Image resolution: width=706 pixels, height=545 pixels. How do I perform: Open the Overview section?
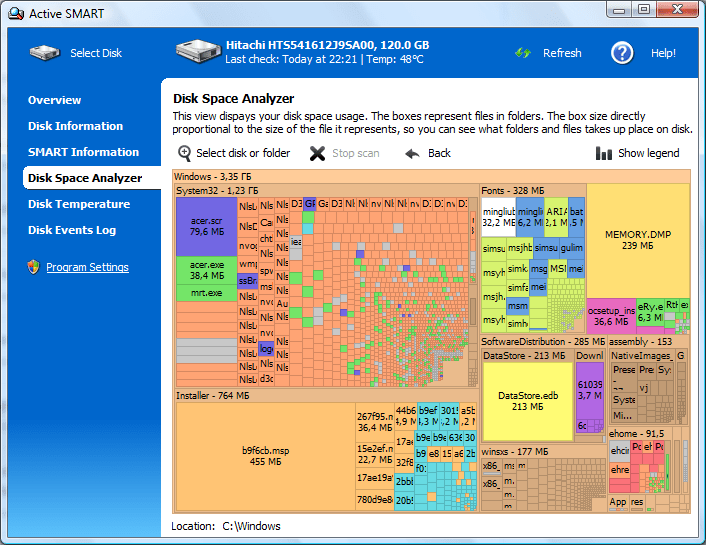pos(54,100)
